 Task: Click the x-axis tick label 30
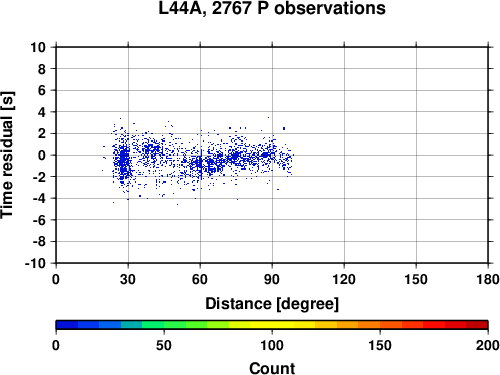128,279
